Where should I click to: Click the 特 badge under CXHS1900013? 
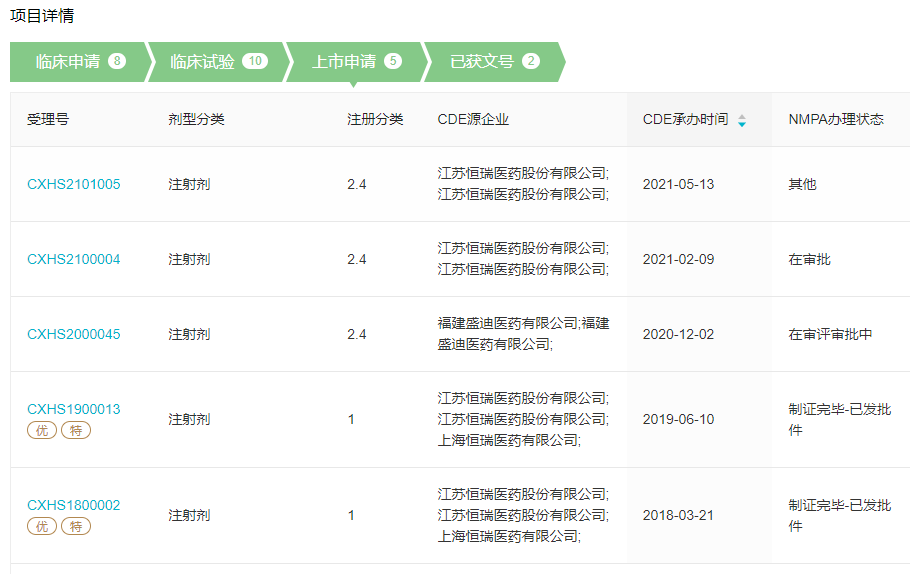pos(76,431)
